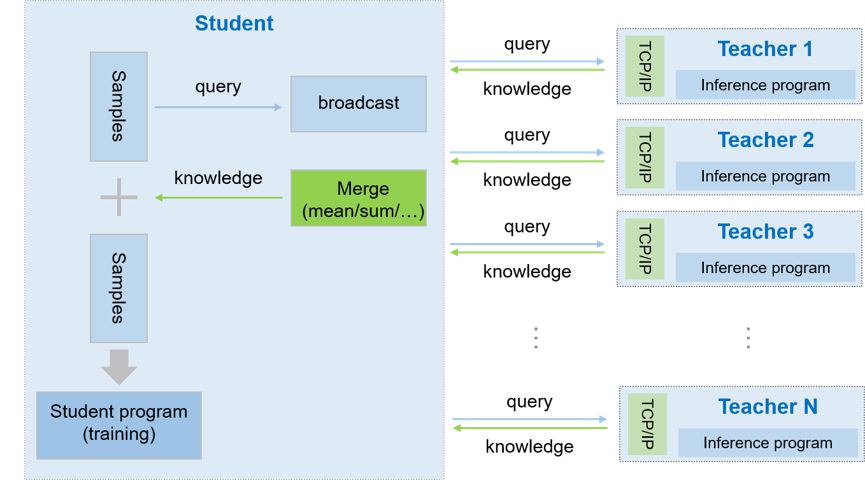Click the TCP/IP block of Teacher 3
This screenshot has width=865, height=480.
click(x=645, y=248)
